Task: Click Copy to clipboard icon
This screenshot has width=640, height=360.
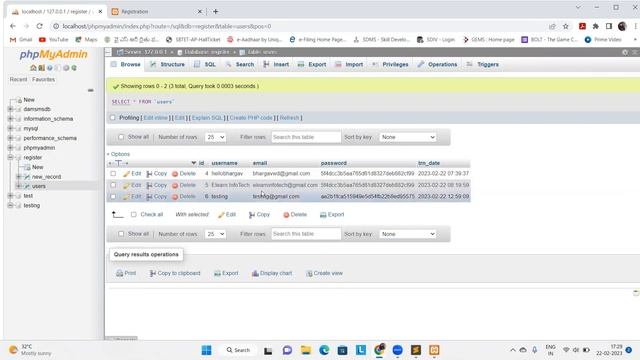Action: [153, 273]
